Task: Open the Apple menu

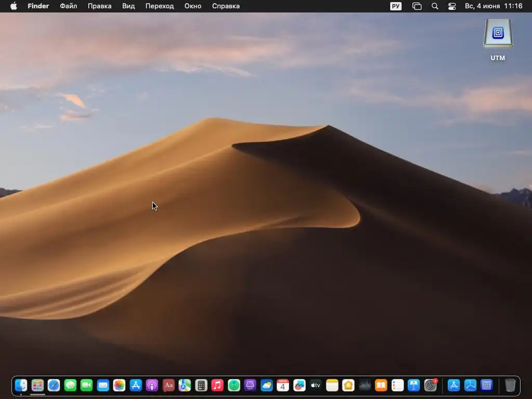Action: point(14,6)
